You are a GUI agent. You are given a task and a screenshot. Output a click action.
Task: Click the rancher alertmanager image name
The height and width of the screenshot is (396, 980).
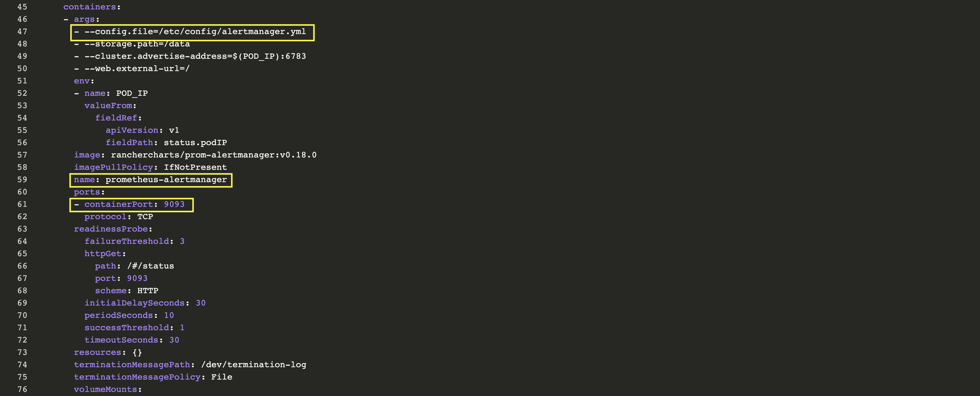(x=213, y=155)
